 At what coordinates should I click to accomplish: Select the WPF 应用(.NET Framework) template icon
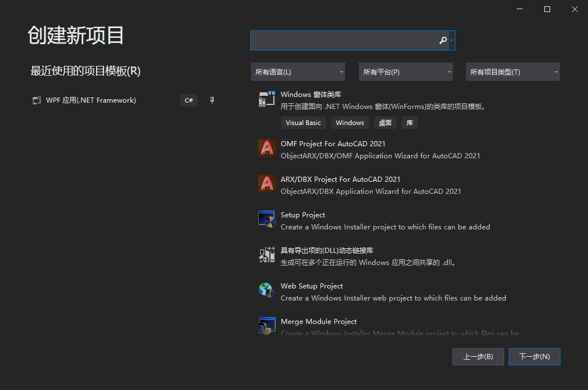coord(37,99)
